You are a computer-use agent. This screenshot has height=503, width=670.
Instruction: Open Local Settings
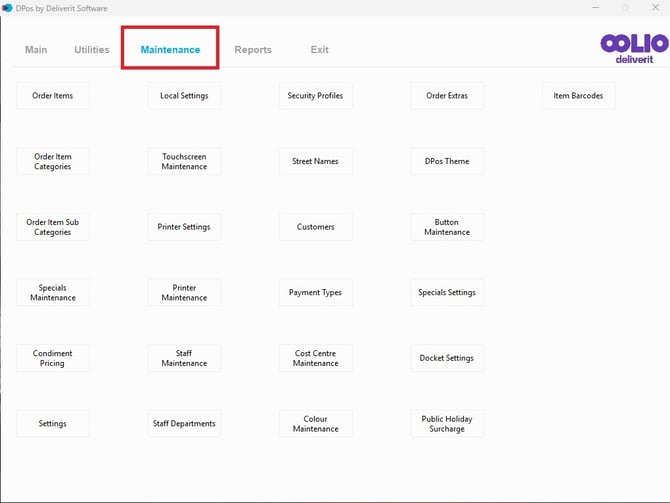click(184, 96)
